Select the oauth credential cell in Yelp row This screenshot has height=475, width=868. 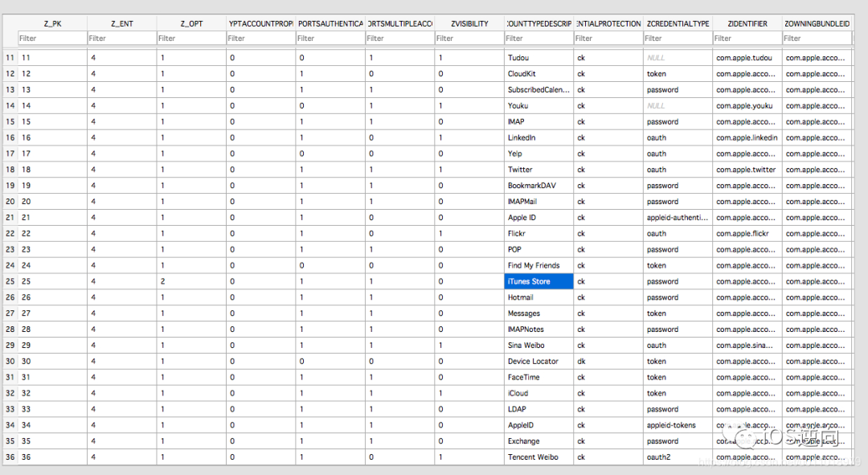(678, 154)
